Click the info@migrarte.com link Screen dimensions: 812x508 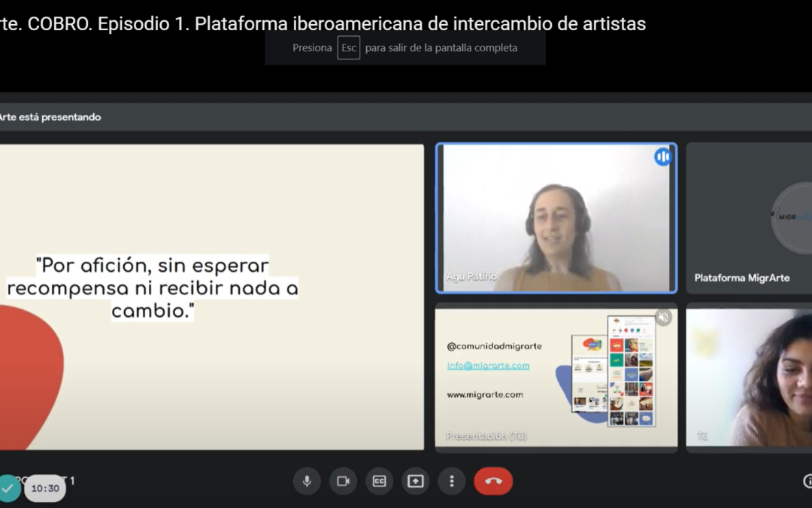(488, 366)
